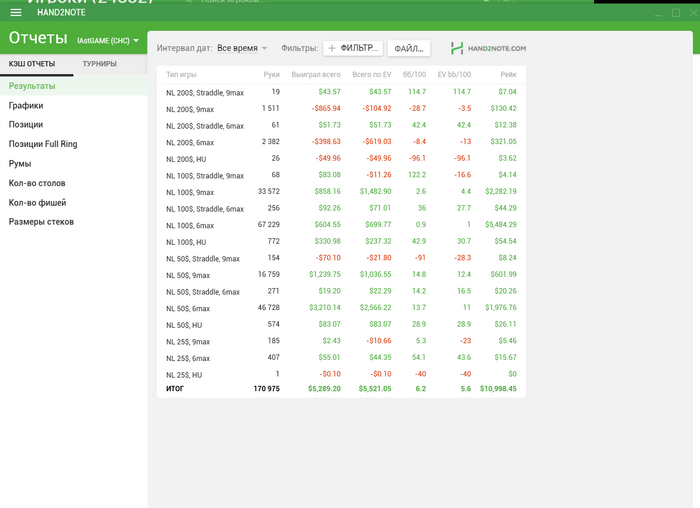Screen dimensions: 700x508
Task: Switch to the КЭШ ОТЧЕТЫ tab
Action: [x=32, y=64]
